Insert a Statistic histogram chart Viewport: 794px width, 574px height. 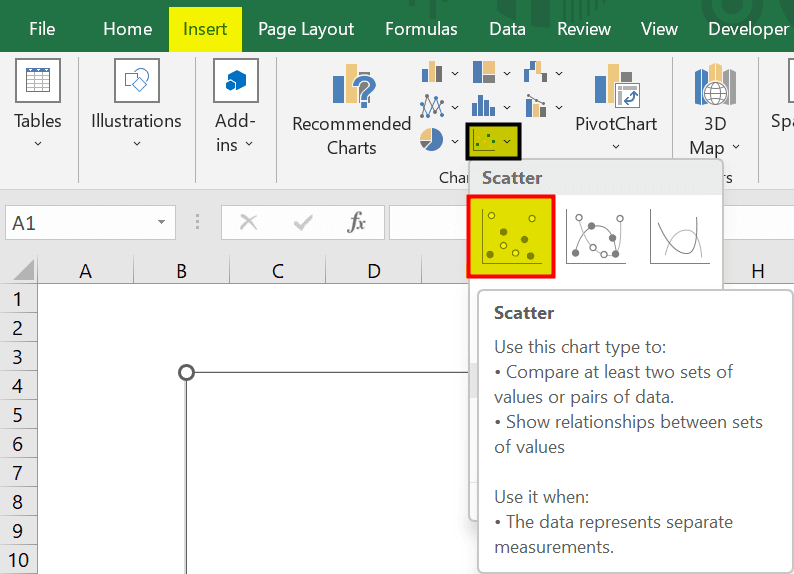click(x=484, y=106)
